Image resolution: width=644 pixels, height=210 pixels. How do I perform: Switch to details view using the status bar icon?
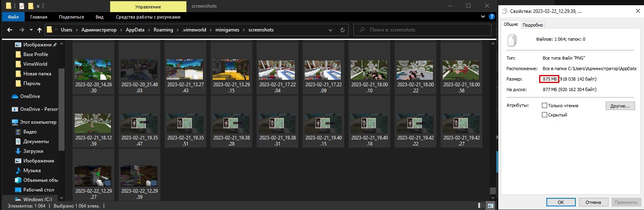(481, 206)
